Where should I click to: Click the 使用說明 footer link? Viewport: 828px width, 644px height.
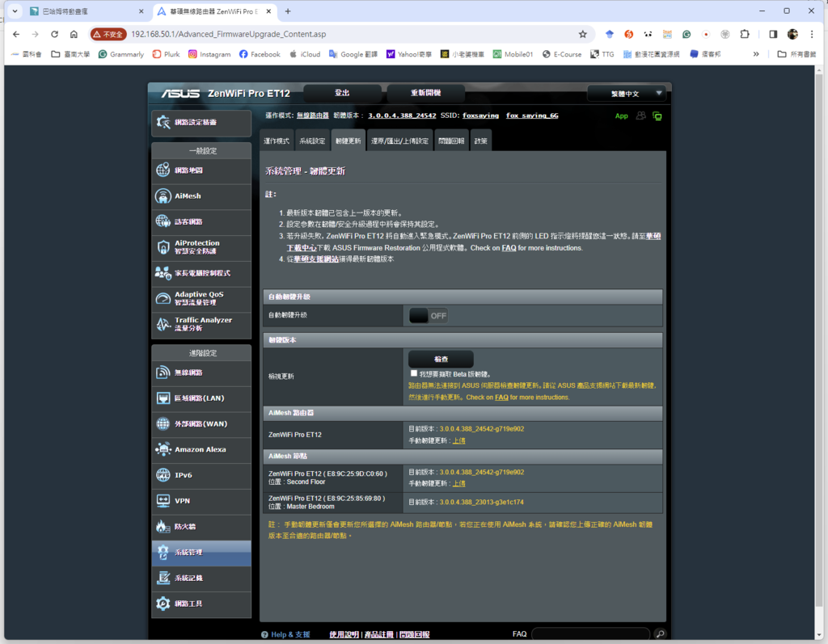[x=344, y=634]
